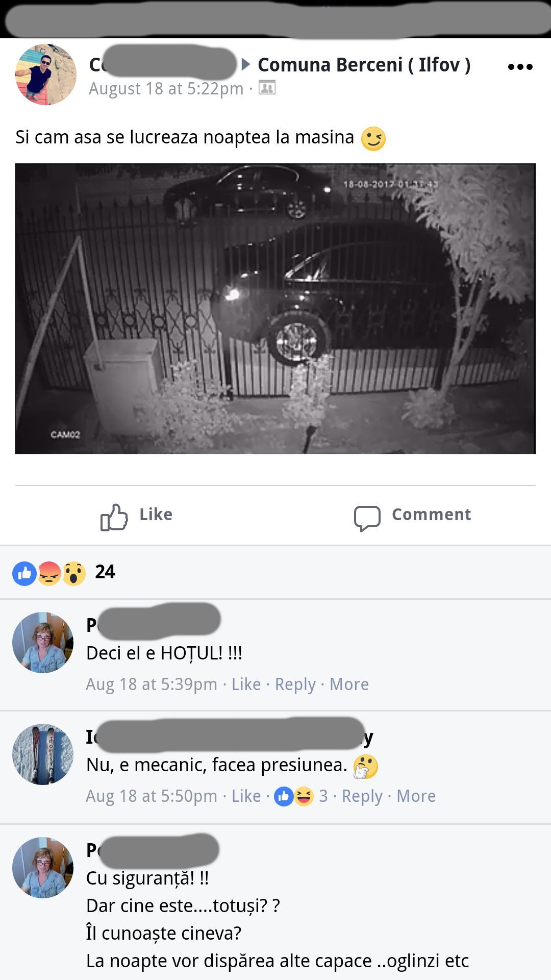Open the August 18 at 5:22pm timestamp

coord(166,88)
